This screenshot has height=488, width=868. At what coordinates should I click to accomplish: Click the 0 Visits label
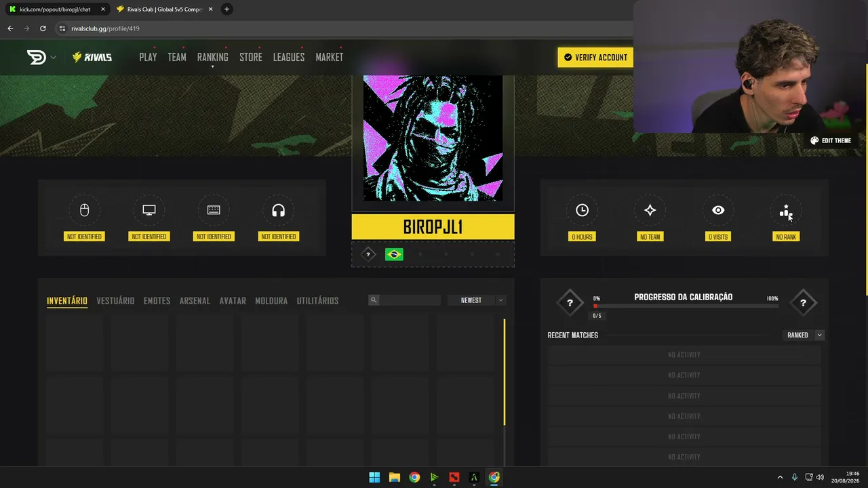click(x=718, y=237)
